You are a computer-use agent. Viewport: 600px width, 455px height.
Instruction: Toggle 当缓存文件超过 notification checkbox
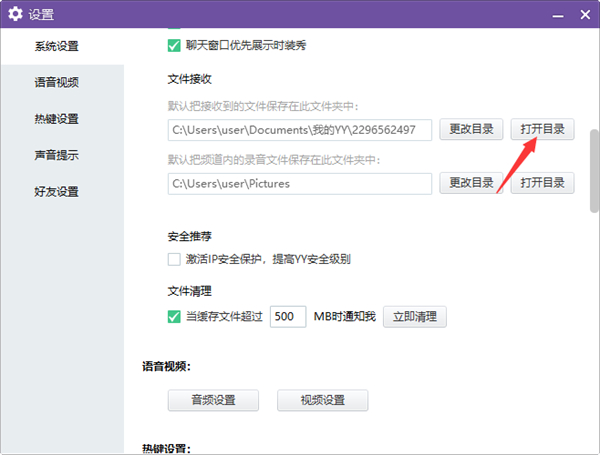(174, 316)
